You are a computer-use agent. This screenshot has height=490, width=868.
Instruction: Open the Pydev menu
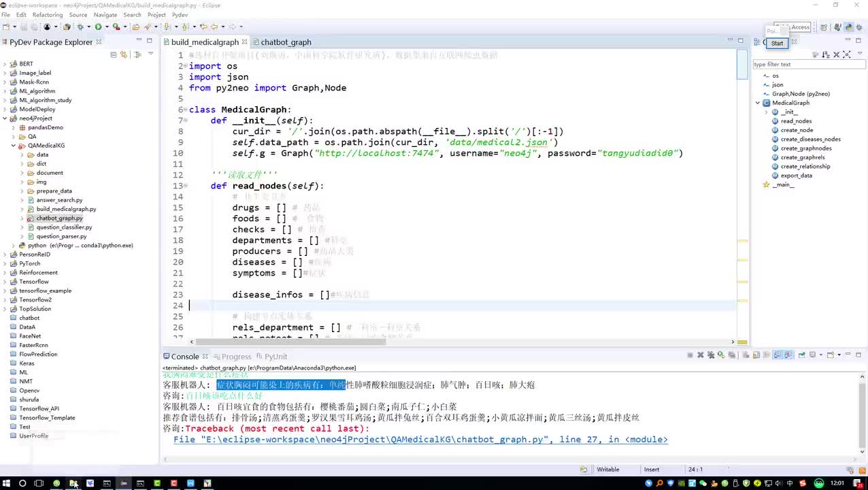click(180, 14)
